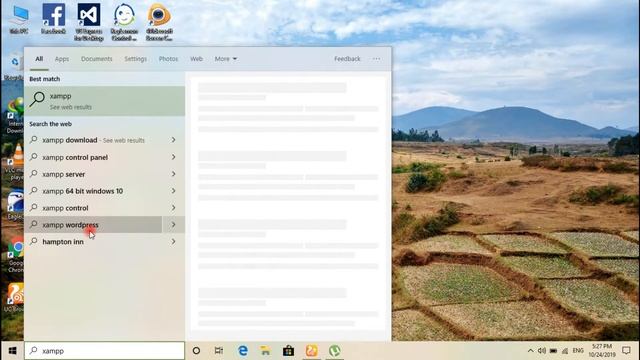Open the three-dots options menu
Screen dimensions: 640x360
(x=376, y=59)
